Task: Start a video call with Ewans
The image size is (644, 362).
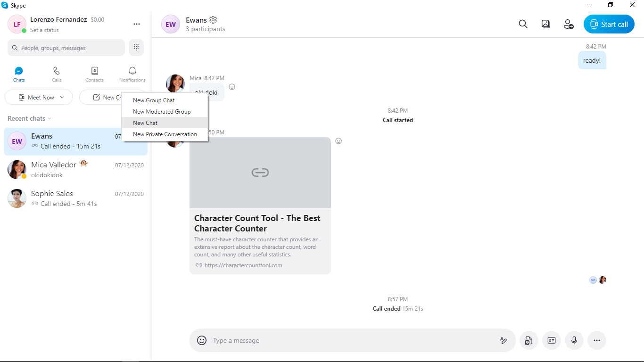Action: (609, 25)
